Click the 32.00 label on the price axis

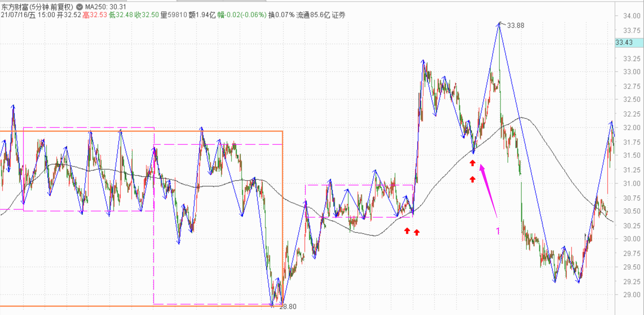632,128
